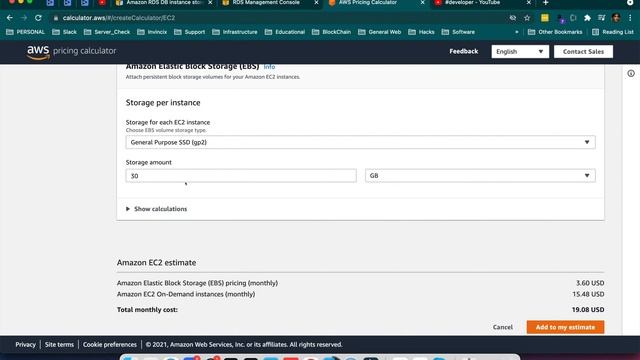Bookmark this page with the star icon

[527, 18]
